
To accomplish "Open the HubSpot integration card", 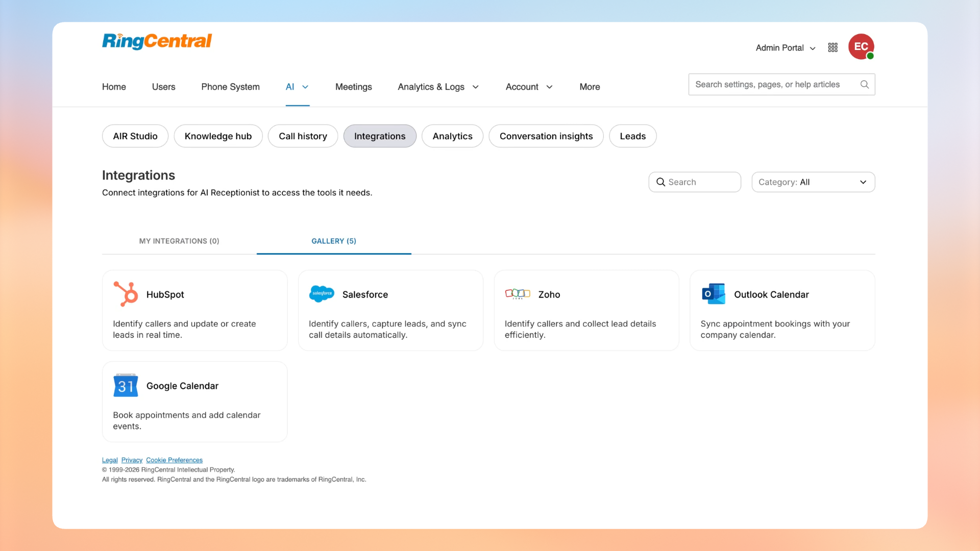I will coord(194,310).
